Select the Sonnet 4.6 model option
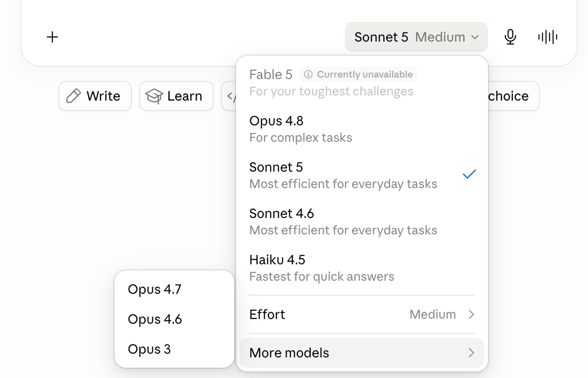Screen dimensions: 588x378 362,221
